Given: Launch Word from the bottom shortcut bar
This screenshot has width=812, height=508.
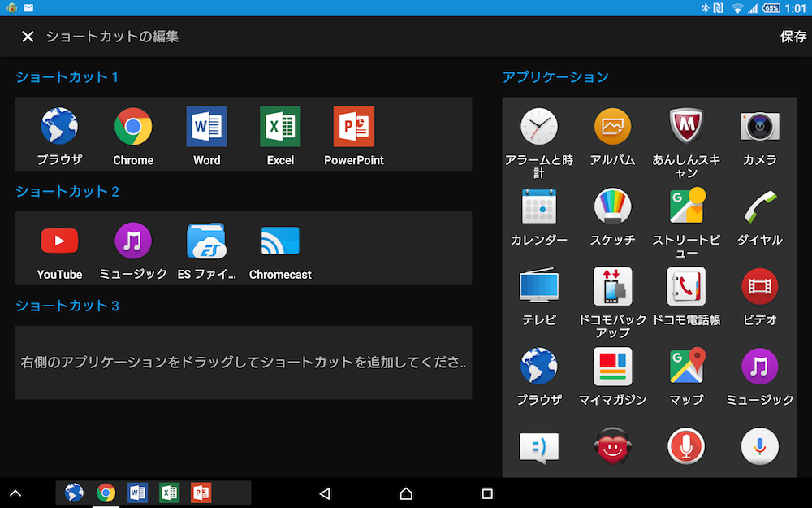Looking at the screenshot, I should pos(138,493).
